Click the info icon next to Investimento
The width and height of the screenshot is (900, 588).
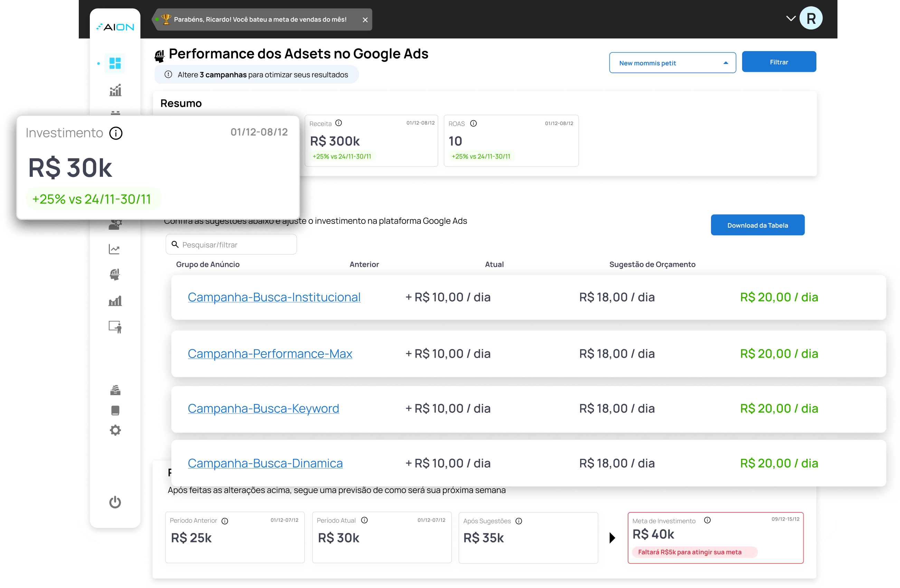point(116,133)
